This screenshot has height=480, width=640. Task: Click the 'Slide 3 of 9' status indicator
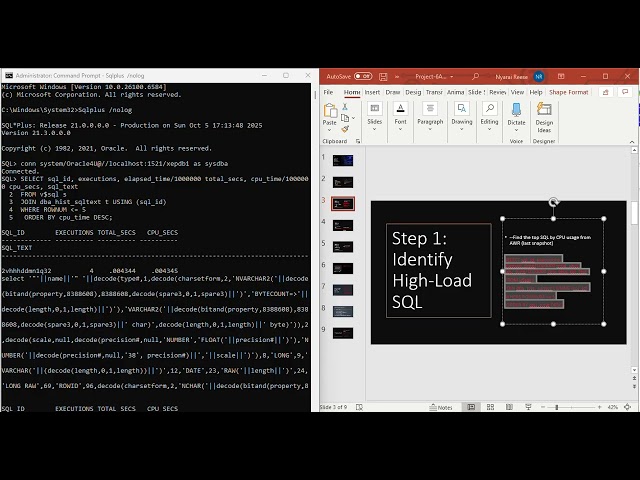point(333,407)
